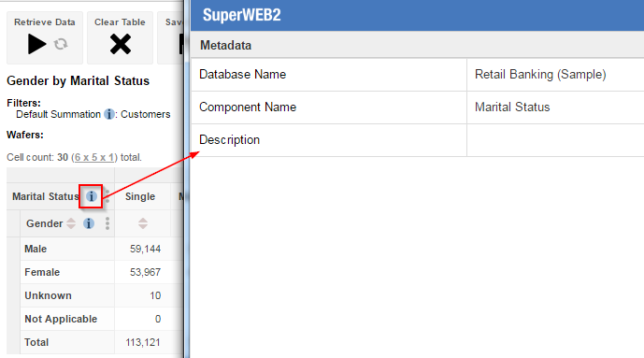Click the Retrieve Data button label

(x=45, y=22)
